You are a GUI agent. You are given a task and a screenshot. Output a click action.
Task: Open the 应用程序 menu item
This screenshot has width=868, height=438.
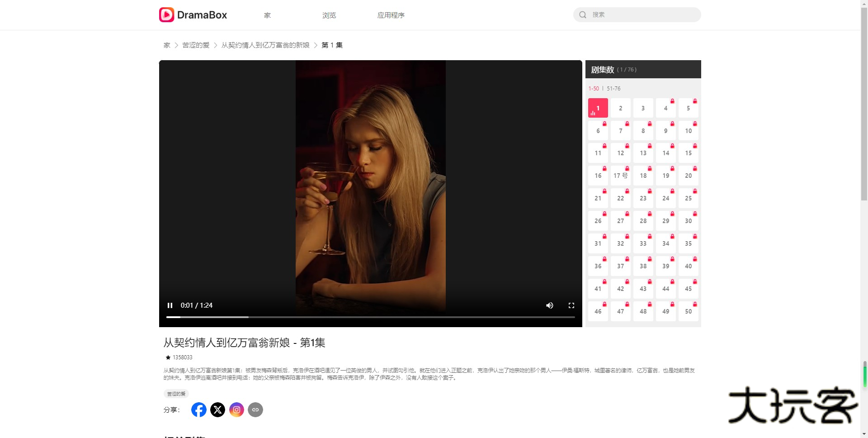click(391, 15)
